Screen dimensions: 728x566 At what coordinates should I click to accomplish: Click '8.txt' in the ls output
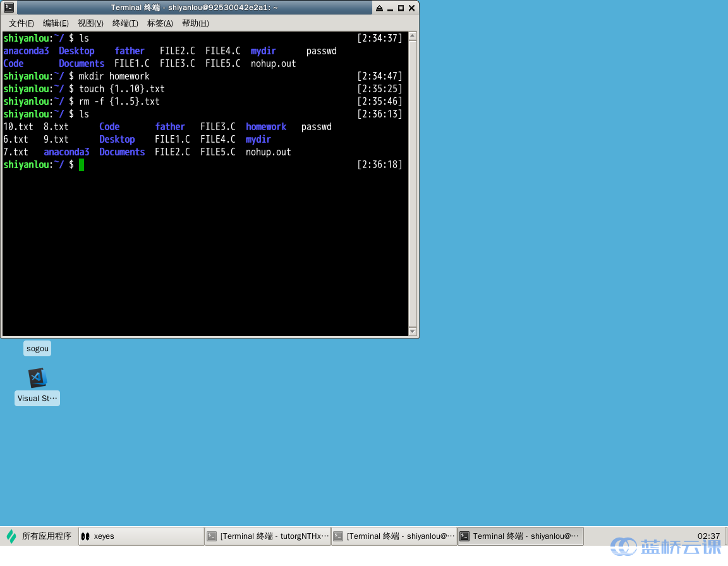[x=56, y=126]
